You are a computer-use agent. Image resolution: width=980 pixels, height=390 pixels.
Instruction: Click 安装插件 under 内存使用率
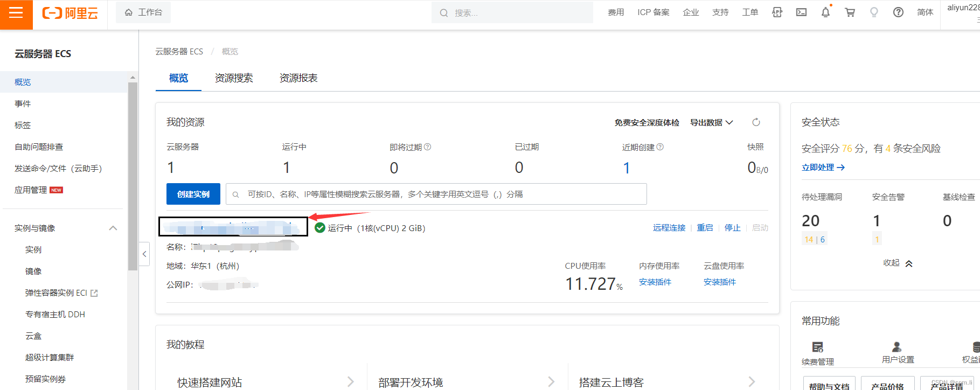[655, 282]
